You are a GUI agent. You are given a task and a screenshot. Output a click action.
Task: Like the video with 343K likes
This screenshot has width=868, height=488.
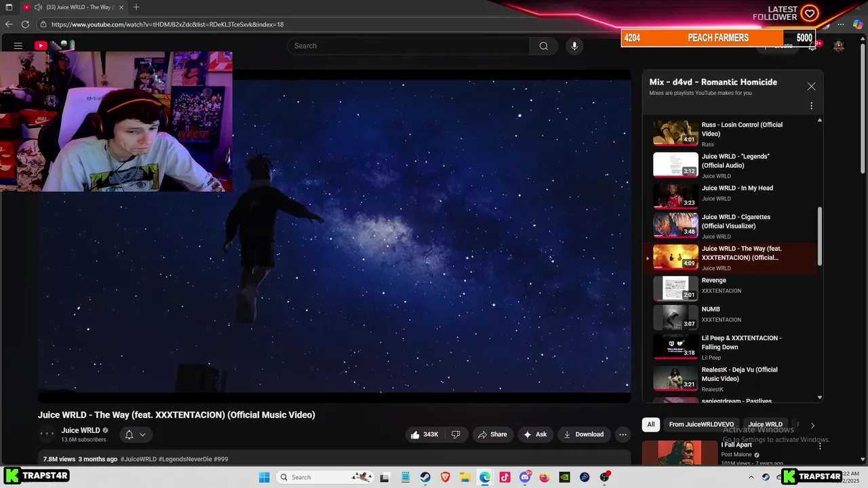(x=424, y=434)
